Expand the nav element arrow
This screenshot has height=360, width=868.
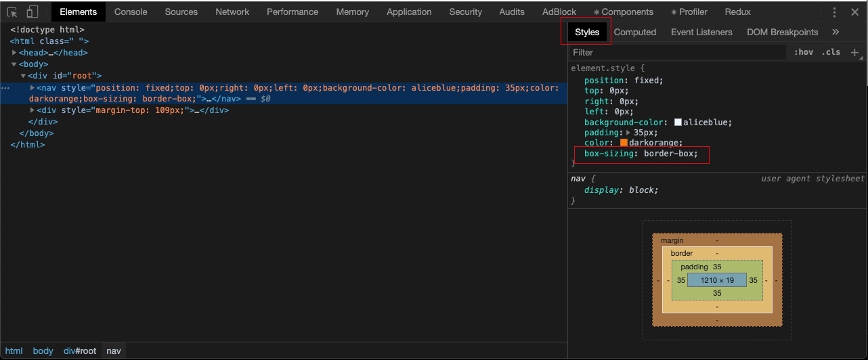[x=32, y=88]
